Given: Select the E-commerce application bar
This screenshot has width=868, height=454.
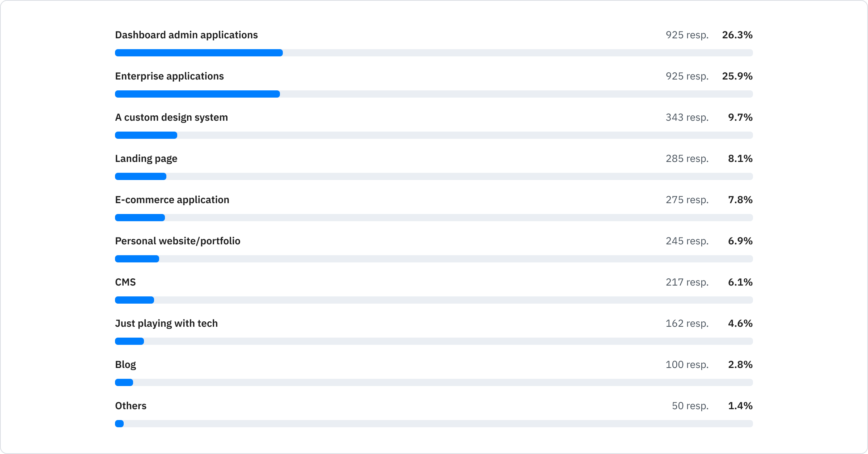Looking at the screenshot, I should pyautogui.click(x=140, y=217).
